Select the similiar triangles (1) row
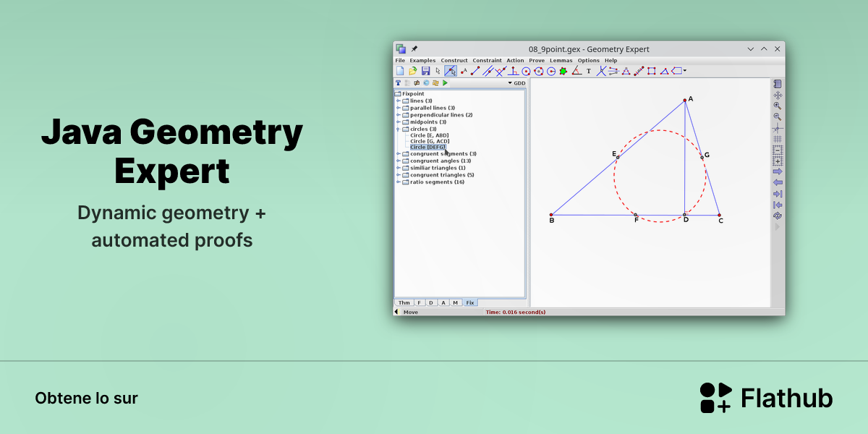Viewport: 868px width, 434px height. coord(434,168)
